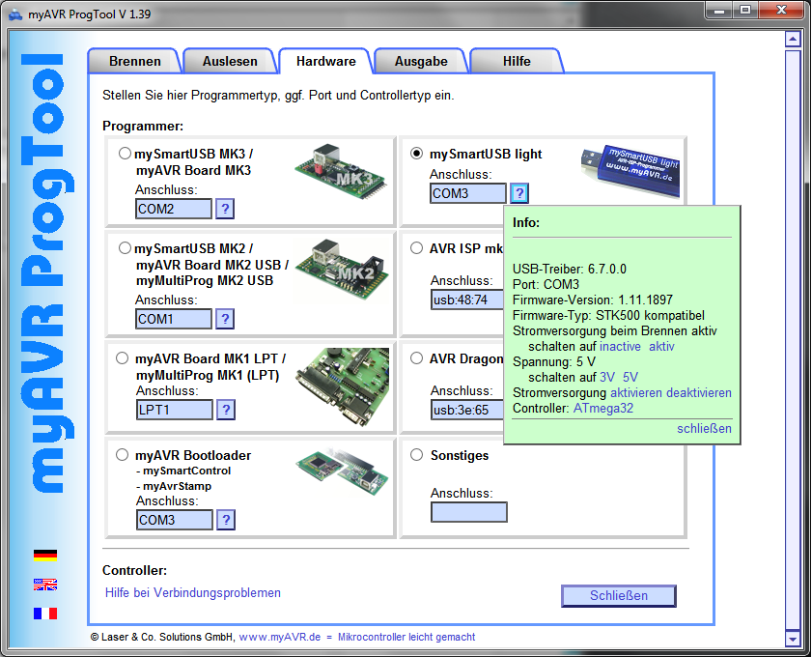Click the Port: COM3 info line
This screenshot has width=812, height=657.
tap(546, 284)
